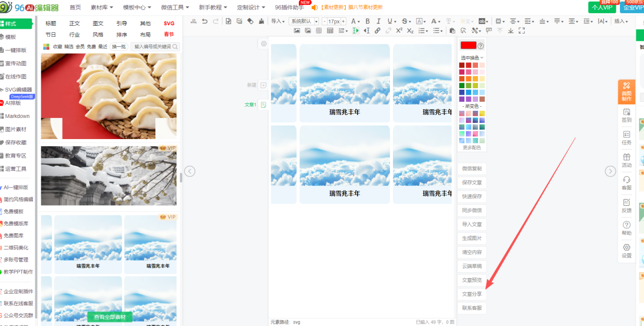Select the large red color box

click(x=468, y=45)
